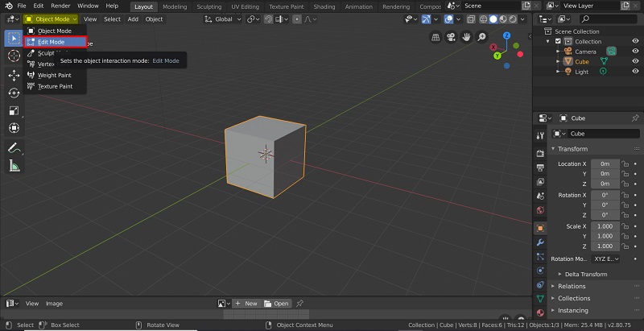Toggle the lock next to Location X
Screen dimensions: 644x331
[x=625, y=163]
